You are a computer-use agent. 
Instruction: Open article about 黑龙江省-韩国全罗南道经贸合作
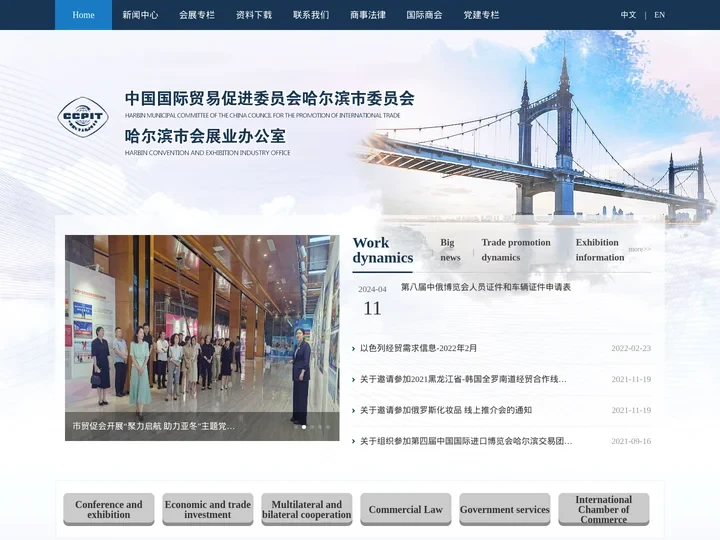pyautogui.click(x=463, y=379)
